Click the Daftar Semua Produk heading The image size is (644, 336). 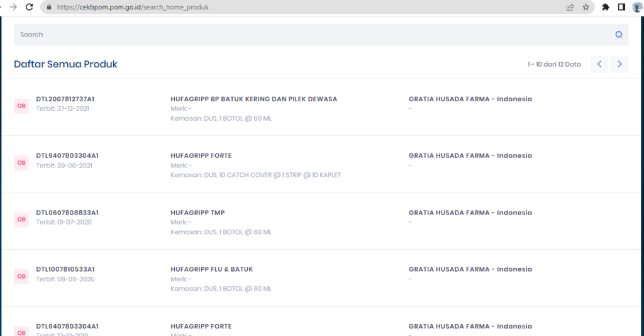point(65,64)
